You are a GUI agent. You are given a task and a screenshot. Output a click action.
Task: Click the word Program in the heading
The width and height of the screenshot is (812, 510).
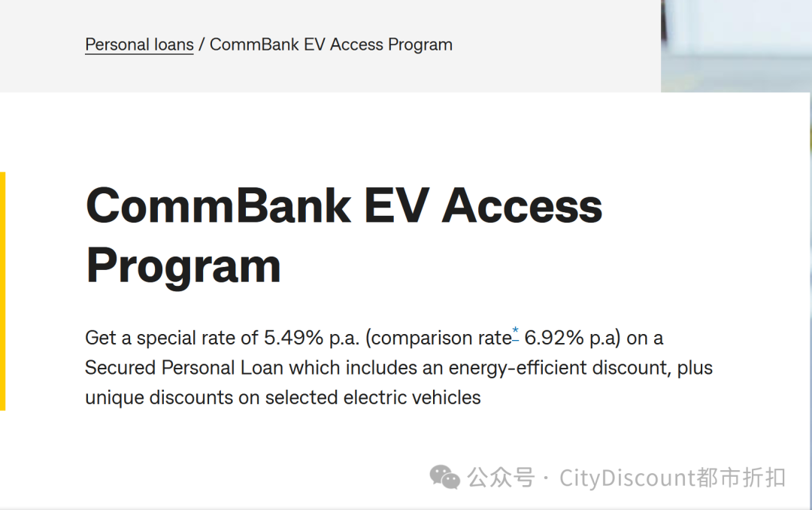point(183,266)
